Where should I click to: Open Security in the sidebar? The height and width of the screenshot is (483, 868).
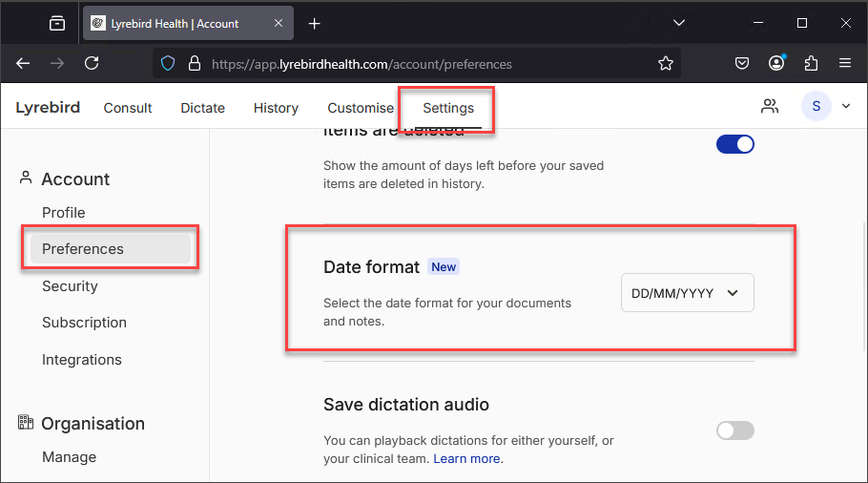tap(70, 286)
